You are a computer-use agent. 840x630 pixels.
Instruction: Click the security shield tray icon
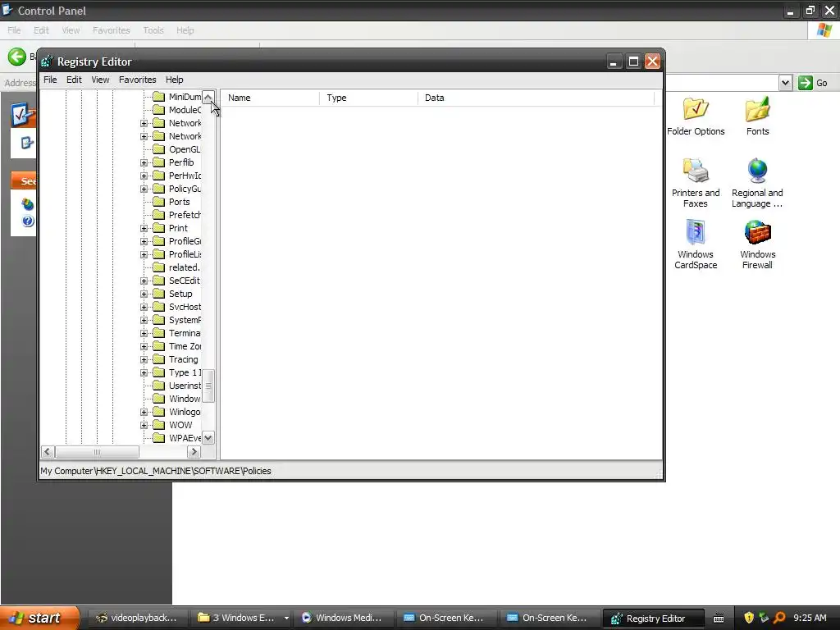point(749,618)
